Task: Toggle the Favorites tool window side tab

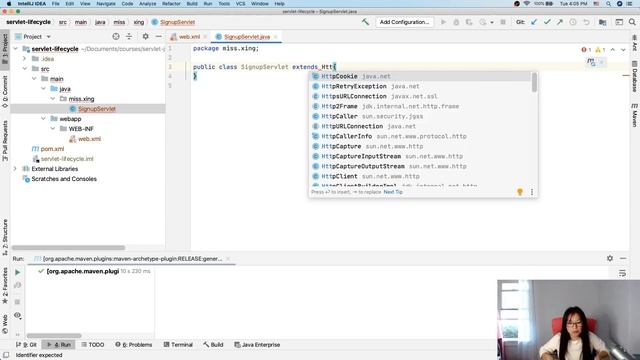Action: point(5,286)
